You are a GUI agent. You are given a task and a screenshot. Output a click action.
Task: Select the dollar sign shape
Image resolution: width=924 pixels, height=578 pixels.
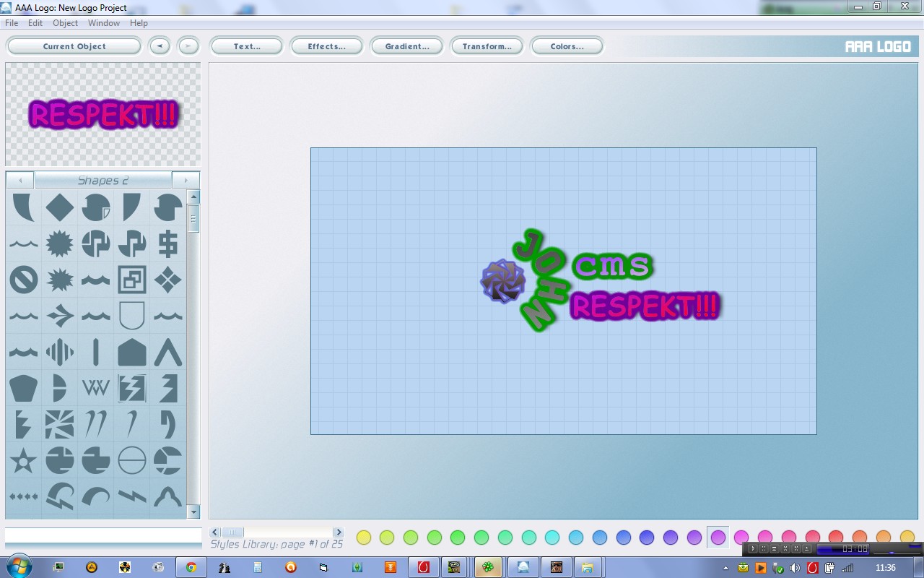(x=167, y=243)
